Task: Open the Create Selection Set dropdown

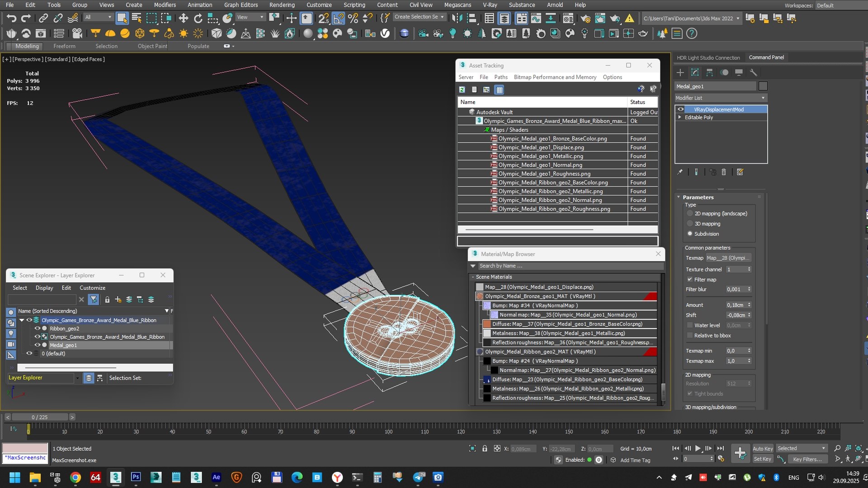Action: [419, 17]
